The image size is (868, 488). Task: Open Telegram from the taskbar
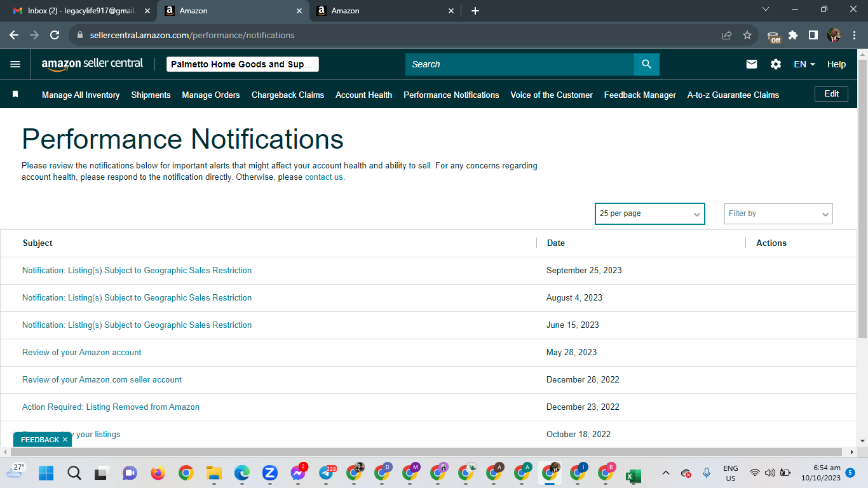[327, 473]
